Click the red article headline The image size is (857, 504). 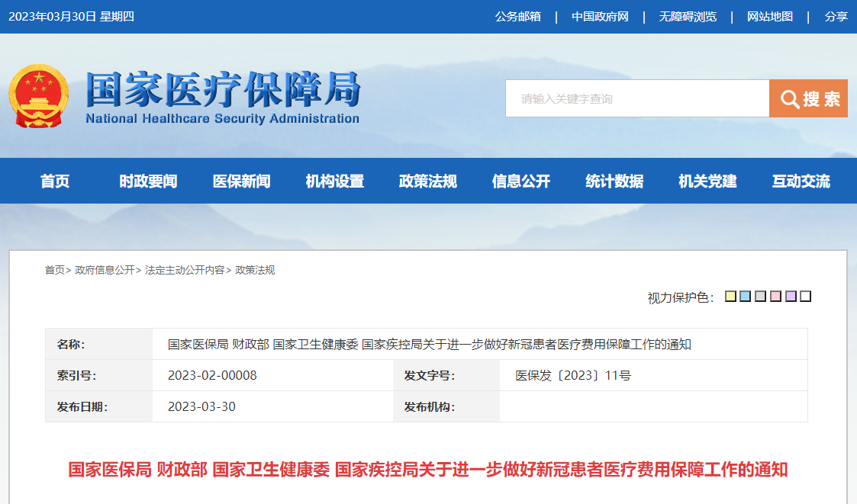(x=427, y=469)
